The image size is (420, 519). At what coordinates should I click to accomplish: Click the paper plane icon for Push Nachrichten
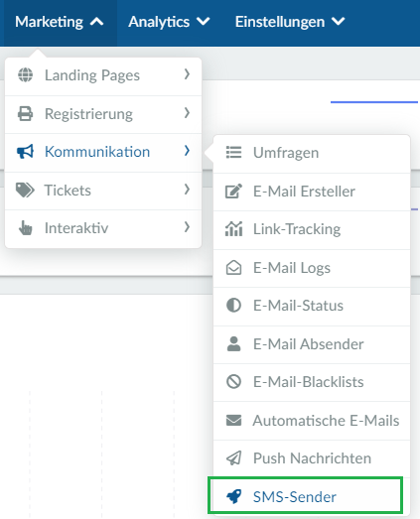pyautogui.click(x=234, y=458)
